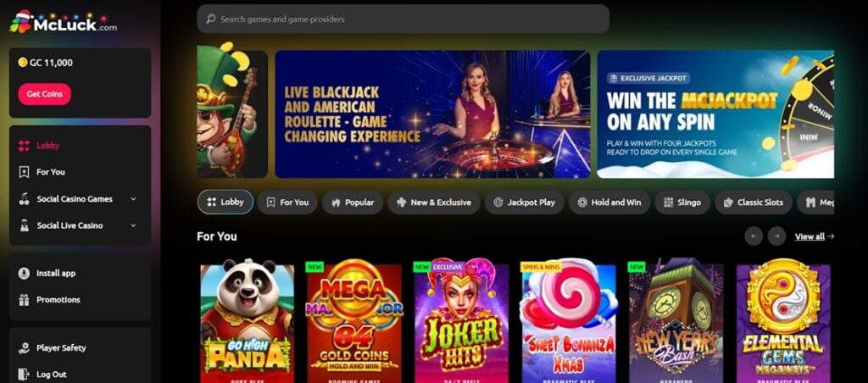The width and height of the screenshot is (868, 383).
Task: Click the cherries icon next to Social Casino Games
Action: tap(24, 198)
